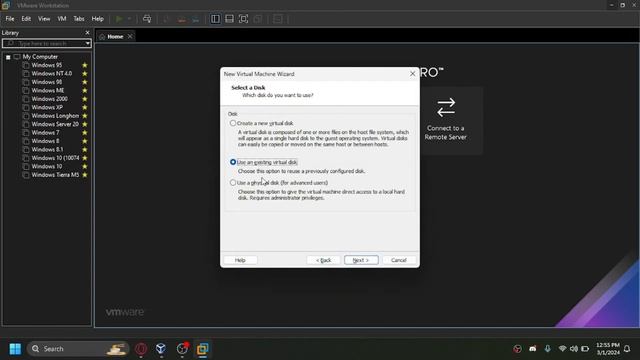Click the microphone tray icon
Image resolution: width=640 pixels, height=360 pixels.
coord(547,349)
